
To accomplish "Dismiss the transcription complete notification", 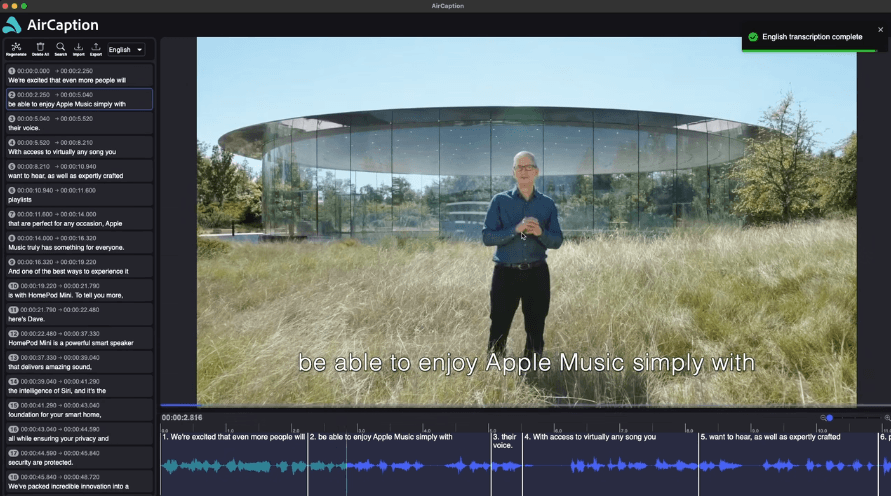I will 880,30.
